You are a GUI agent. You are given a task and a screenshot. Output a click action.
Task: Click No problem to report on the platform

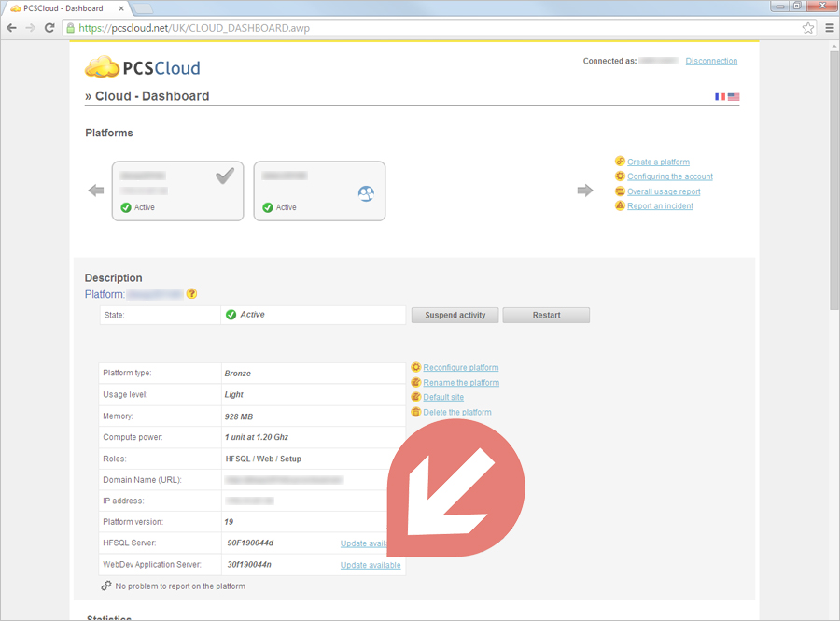[180, 586]
